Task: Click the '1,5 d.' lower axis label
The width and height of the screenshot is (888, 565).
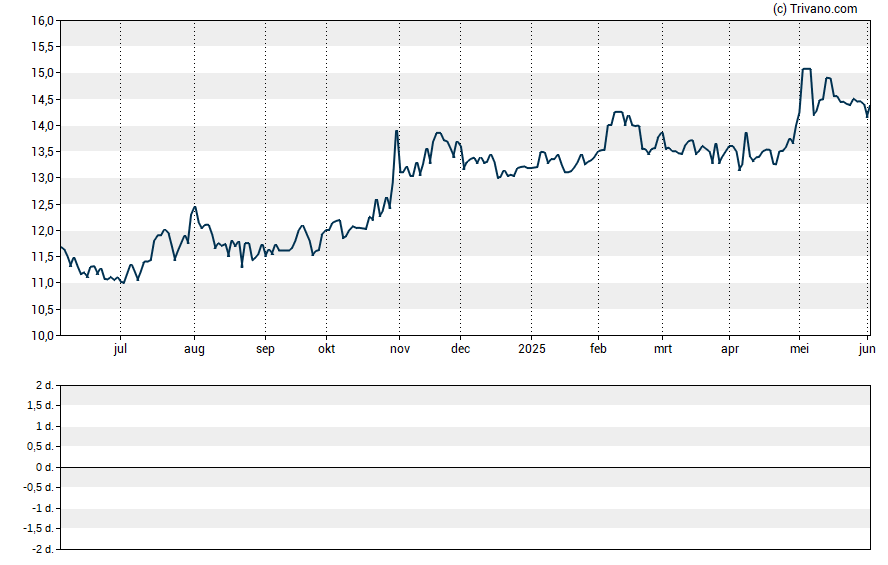Action: (40, 405)
